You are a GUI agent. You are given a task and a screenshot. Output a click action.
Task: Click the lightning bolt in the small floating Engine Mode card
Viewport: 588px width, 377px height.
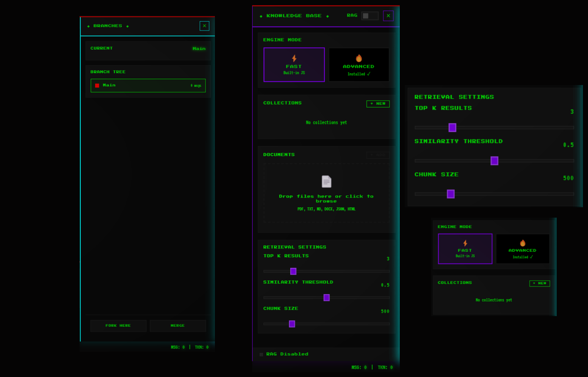(x=465, y=243)
